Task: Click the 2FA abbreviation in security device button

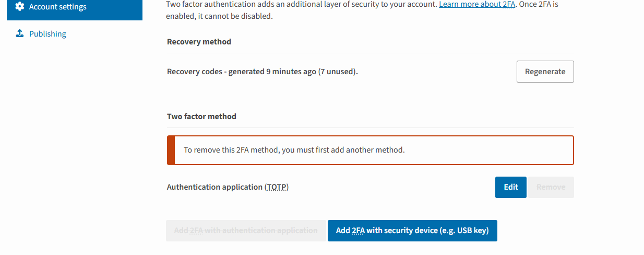Action: 358,230
